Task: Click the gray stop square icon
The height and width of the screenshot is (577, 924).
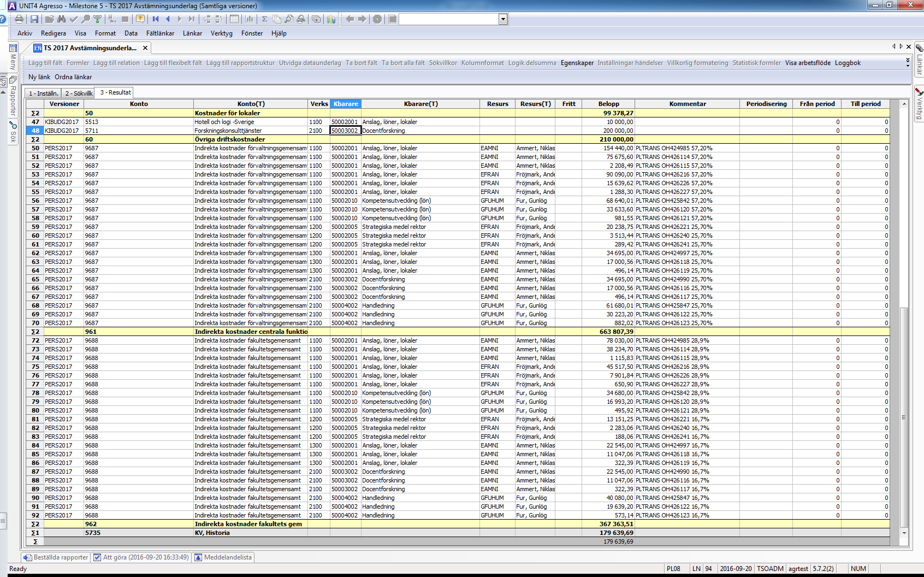Action: click(125, 19)
